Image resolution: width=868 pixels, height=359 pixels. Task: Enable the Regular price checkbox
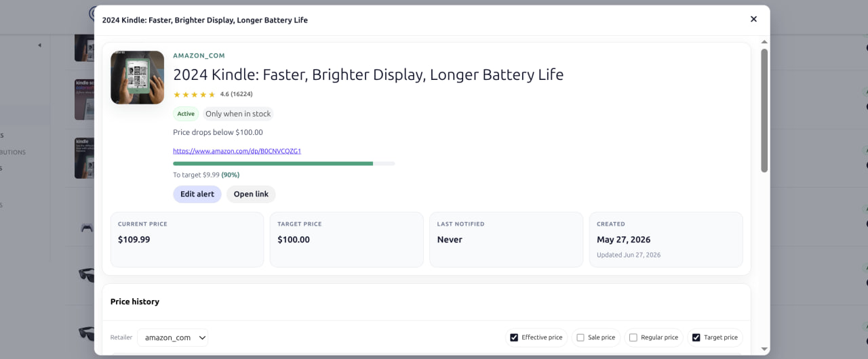tap(633, 337)
